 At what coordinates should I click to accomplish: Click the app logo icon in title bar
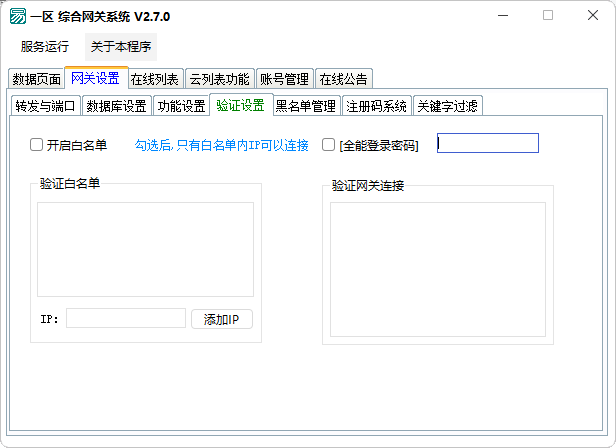point(17,16)
